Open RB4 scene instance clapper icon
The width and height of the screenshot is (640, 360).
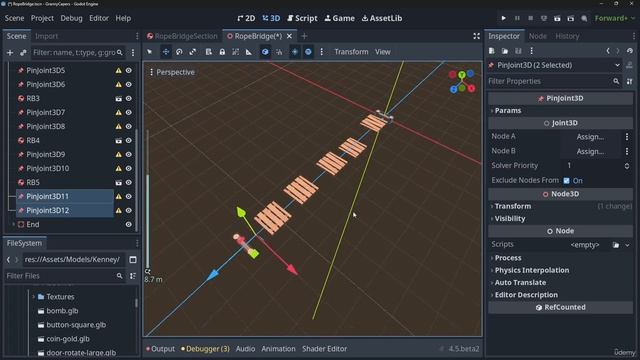coord(118,140)
